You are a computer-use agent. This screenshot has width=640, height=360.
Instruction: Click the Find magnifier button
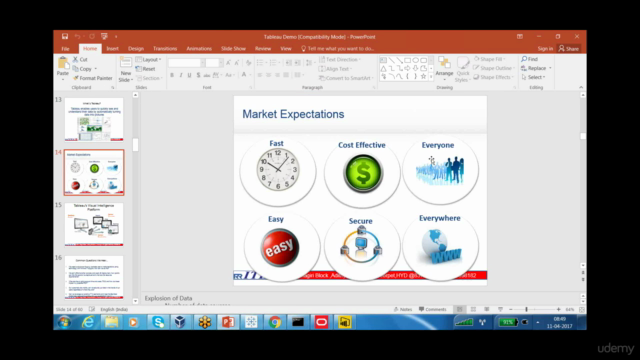pyautogui.click(x=529, y=59)
